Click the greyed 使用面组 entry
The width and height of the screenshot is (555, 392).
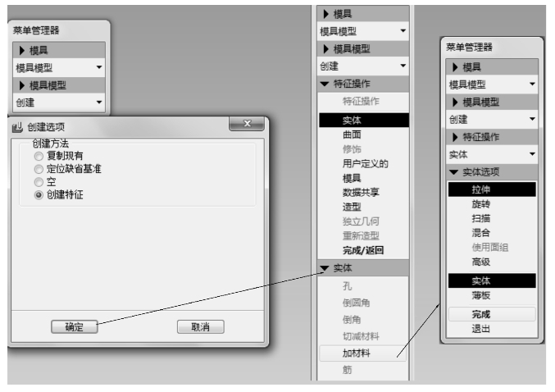pyautogui.click(x=492, y=247)
